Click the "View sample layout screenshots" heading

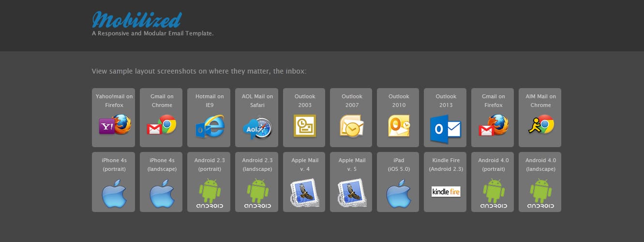tap(199, 72)
